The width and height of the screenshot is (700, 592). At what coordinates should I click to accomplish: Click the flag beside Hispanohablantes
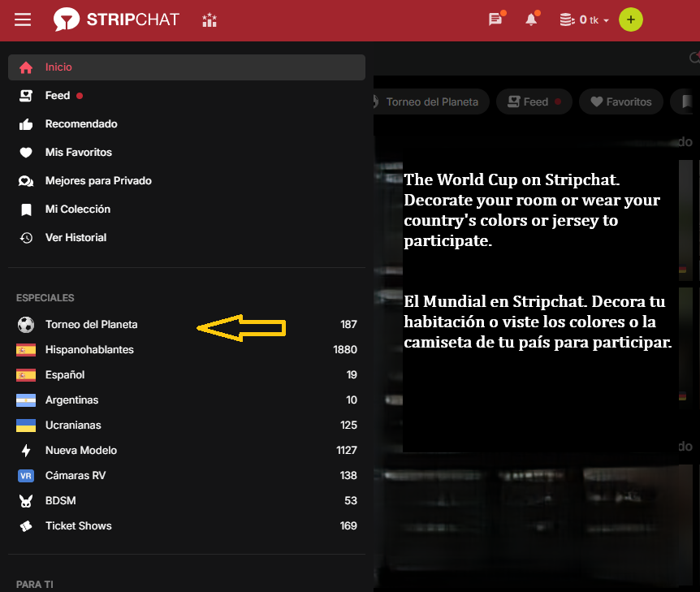coord(26,350)
